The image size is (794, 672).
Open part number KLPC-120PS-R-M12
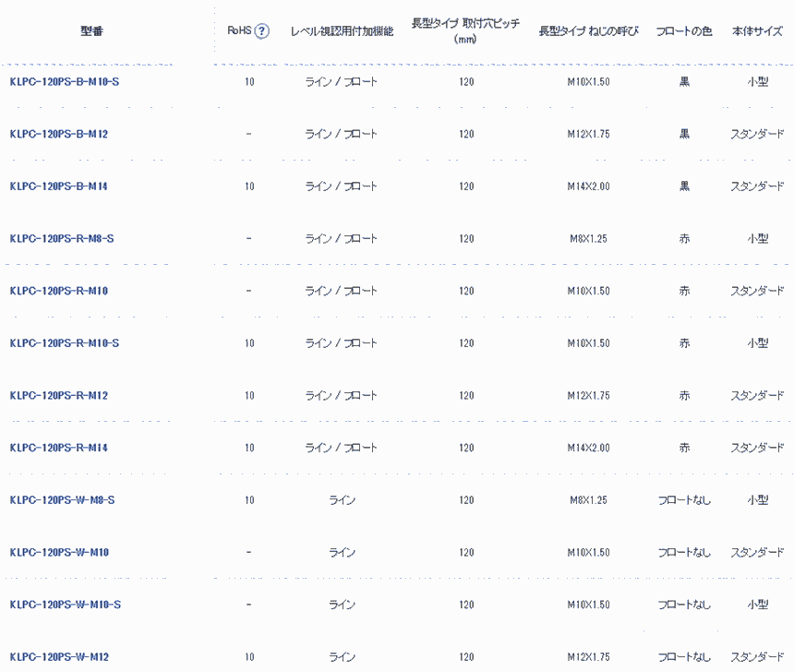pos(59,396)
